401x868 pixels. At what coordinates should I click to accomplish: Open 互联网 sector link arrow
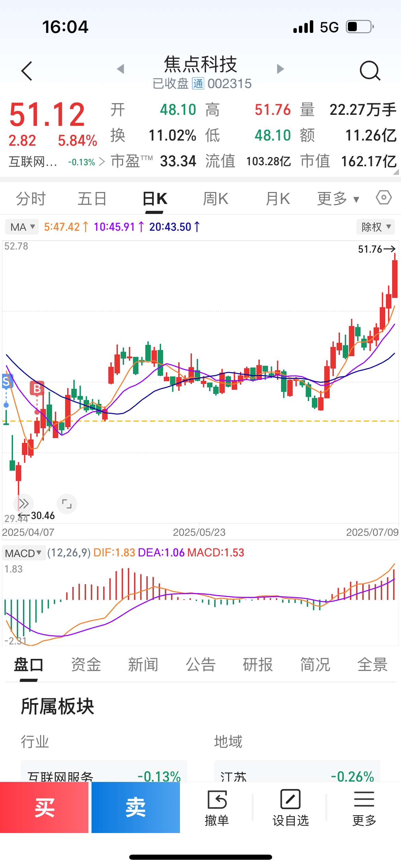pyautogui.click(x=102, y=161)
